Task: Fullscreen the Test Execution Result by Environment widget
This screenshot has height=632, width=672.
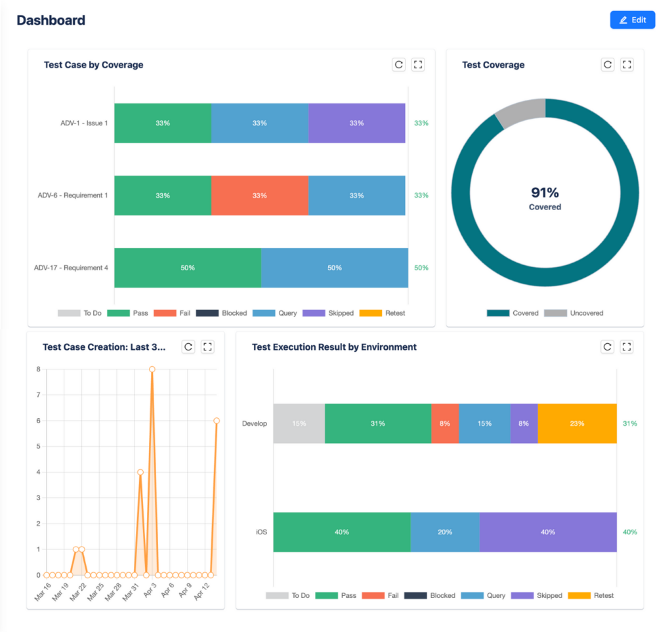Action: (627, 347)
